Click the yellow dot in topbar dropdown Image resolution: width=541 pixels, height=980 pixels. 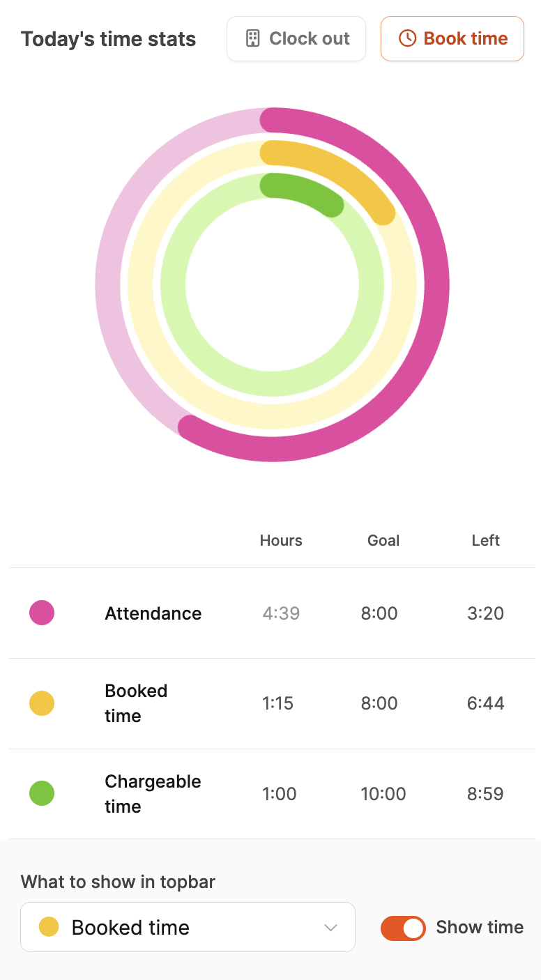[48, 927]
